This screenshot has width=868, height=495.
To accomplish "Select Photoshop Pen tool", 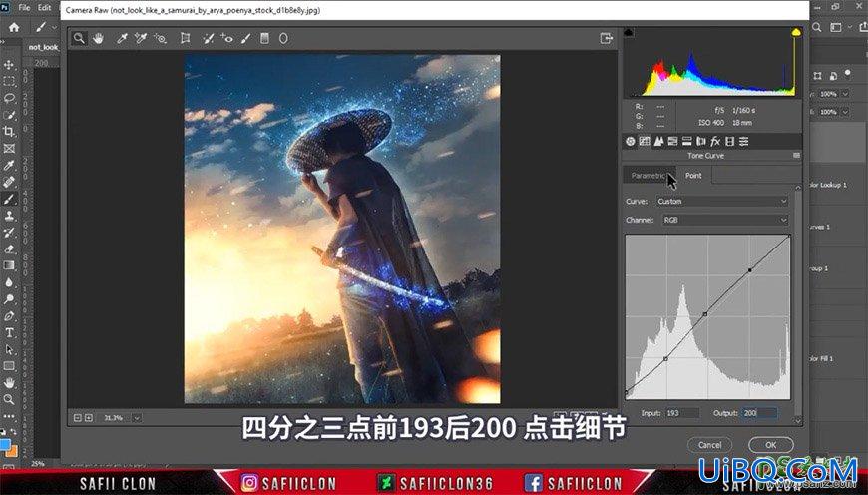I will point(9,316).
